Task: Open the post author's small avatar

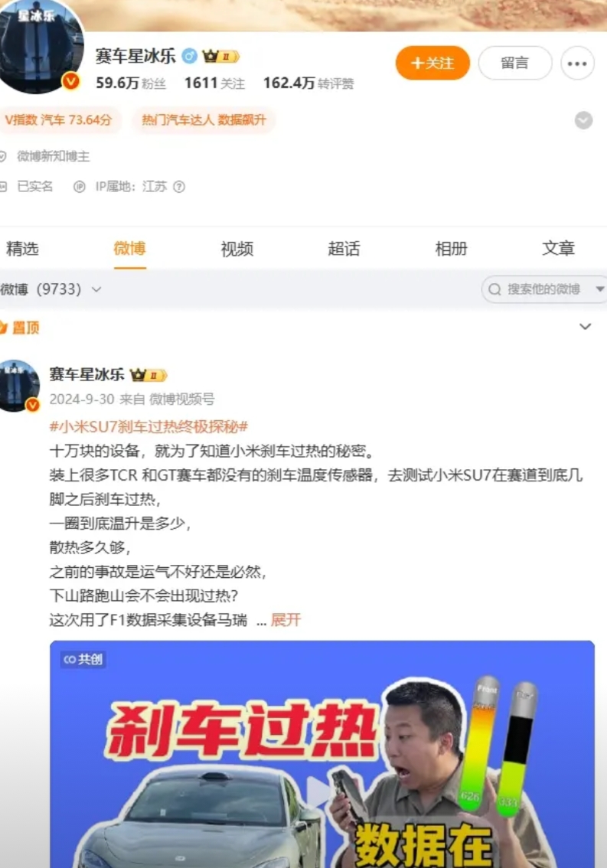Action: pyautogui.click(x=19, y=386)
